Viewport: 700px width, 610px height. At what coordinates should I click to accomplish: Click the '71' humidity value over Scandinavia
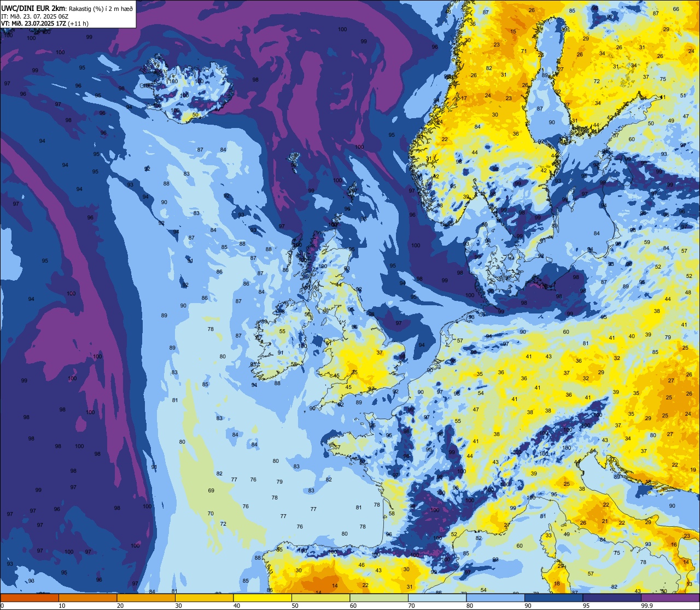tap(524, 51)
